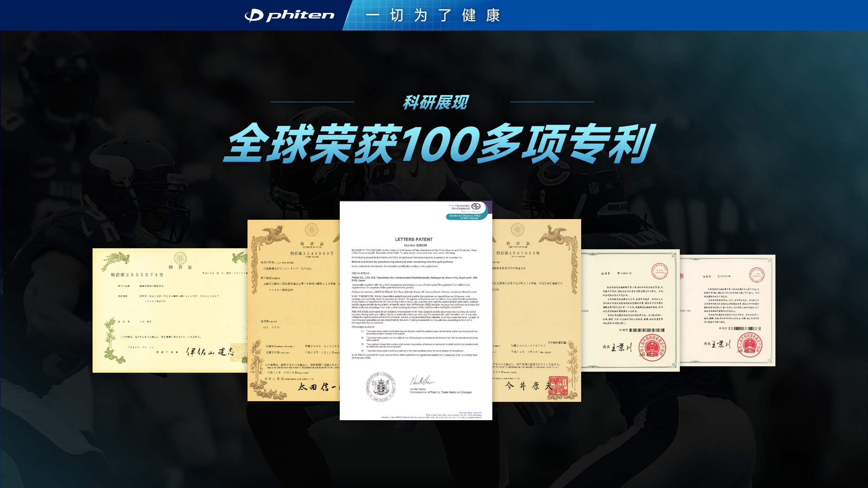Open the rightmost Chinese patent certificate
This screenshot has width=868, height=488.
tap(727, 310)
